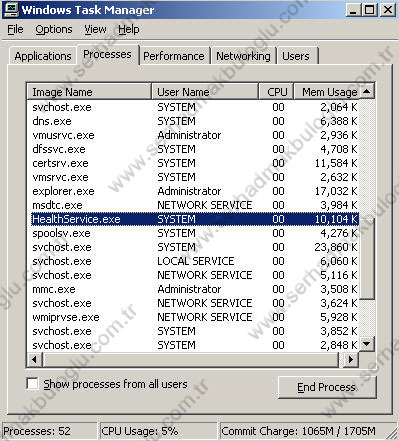This screenshot has width=399, height=441.
Task: Click the horizontal scroll right arrow
Action: [350, 359]
